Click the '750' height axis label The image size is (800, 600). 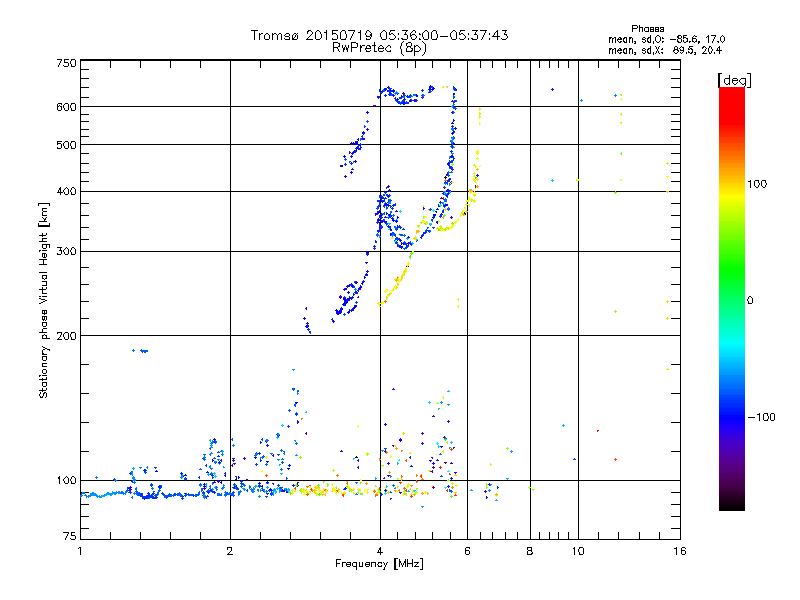[x=66, y=63]
